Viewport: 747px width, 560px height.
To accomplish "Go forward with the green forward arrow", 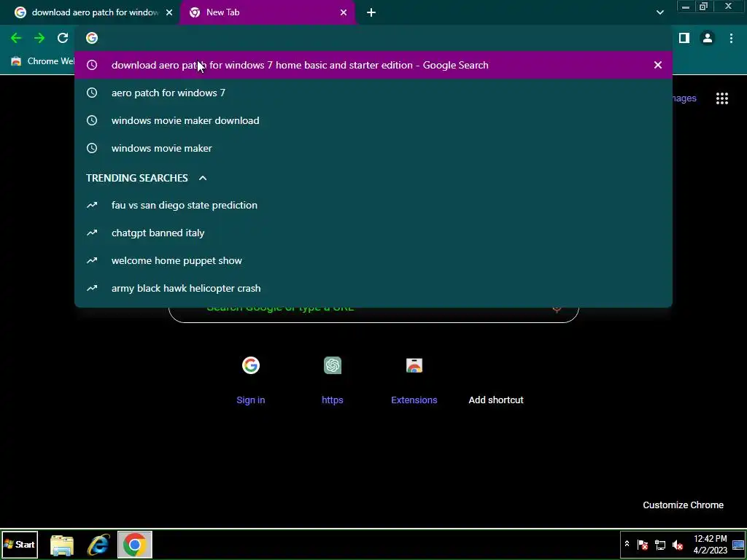I will click(39, 38).
